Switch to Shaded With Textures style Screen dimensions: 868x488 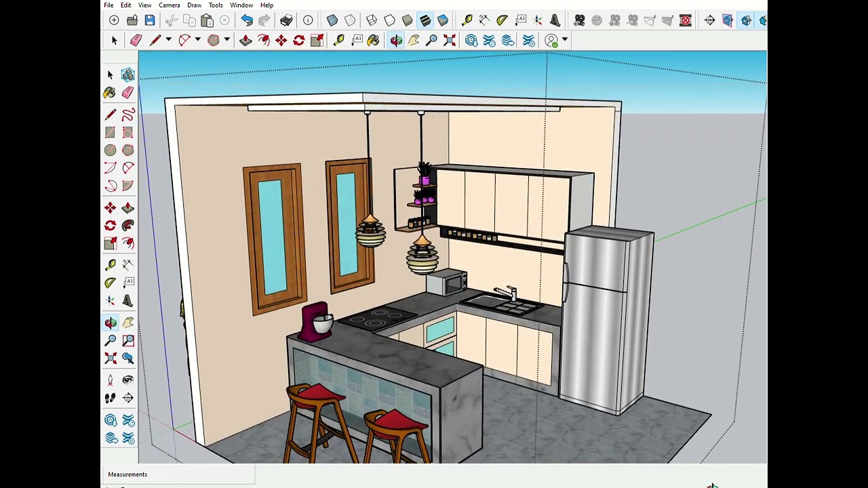(425, 20)
